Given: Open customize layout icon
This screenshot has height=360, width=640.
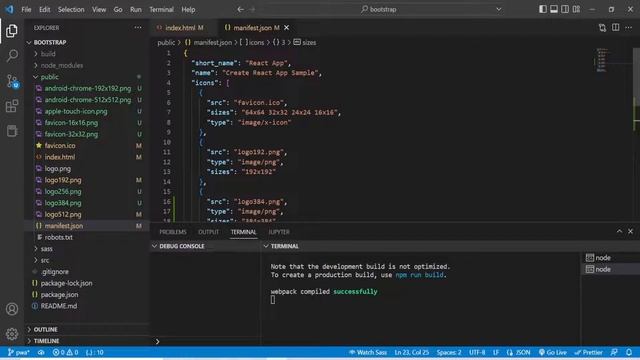Looking at the screenshot, I should tap(576, 9).
